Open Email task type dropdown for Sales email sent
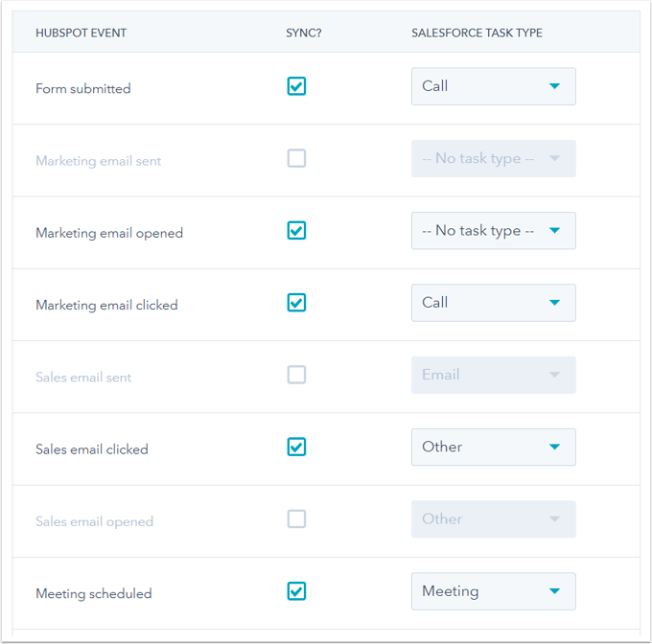 (494, 375)
